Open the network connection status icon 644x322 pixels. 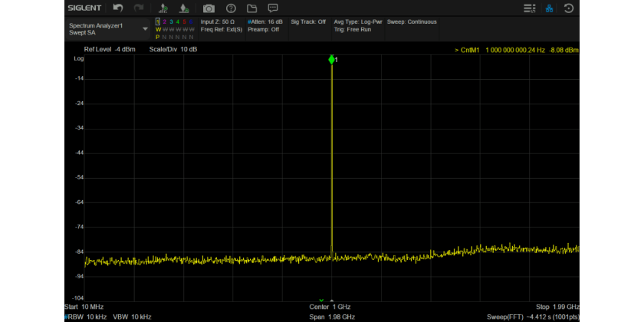(x=549, y=8)
